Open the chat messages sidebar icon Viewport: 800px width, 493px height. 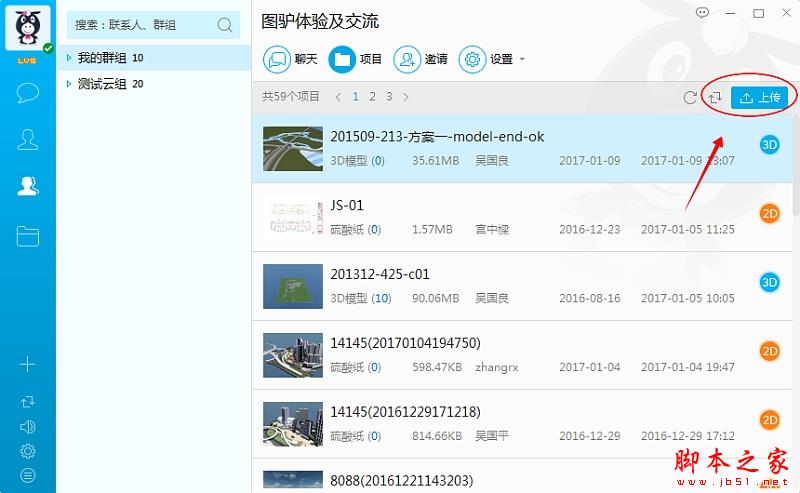(28, 93)
